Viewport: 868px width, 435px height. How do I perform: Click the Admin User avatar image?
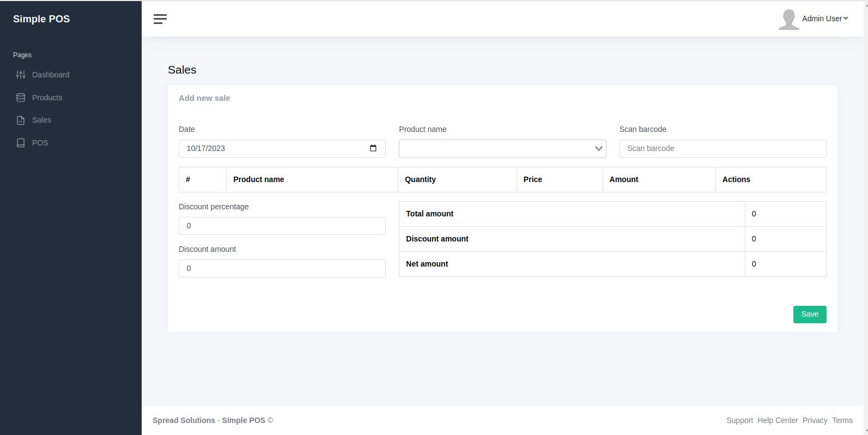[788, 19]
